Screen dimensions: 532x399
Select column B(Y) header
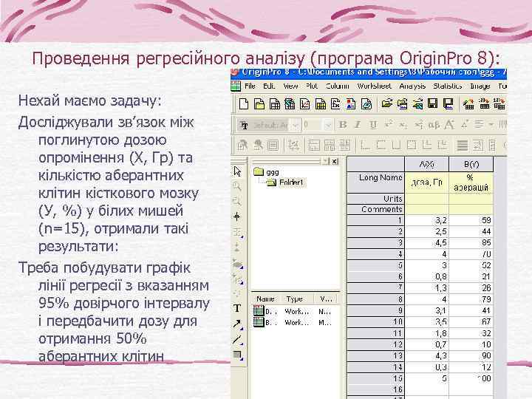coord(471,164)
